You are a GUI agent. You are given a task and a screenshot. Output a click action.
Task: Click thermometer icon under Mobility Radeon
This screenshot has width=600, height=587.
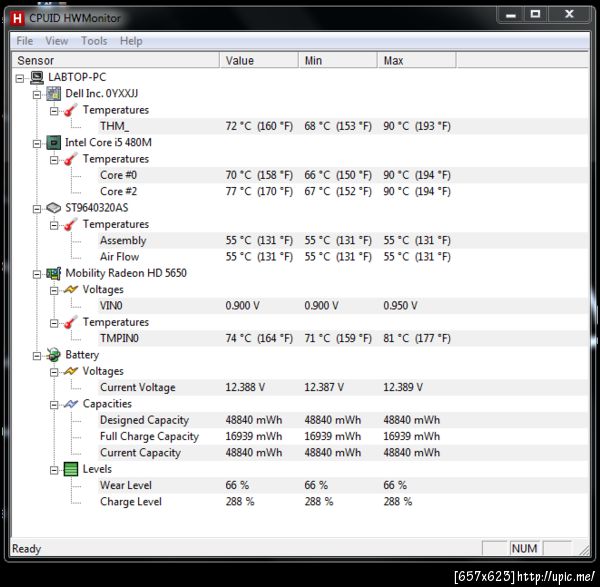[x=70, y=322]
